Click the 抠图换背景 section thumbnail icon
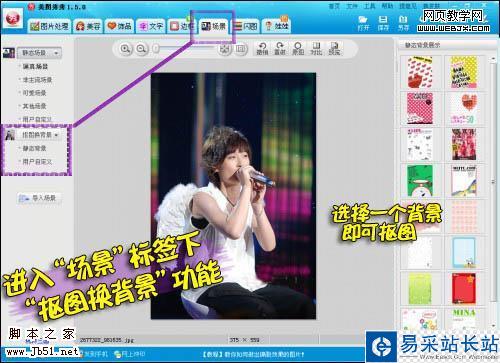500x363 pixels. pyautogui.click(x=10, y=135)
